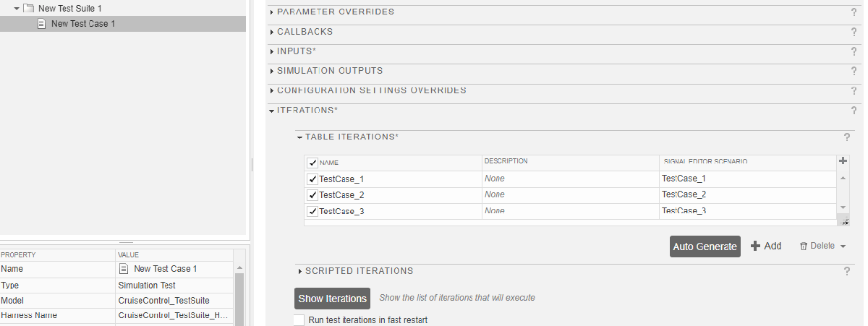Click Description cell of TestCase_2
Screen dimensions: 868x326
click(570, 195)
